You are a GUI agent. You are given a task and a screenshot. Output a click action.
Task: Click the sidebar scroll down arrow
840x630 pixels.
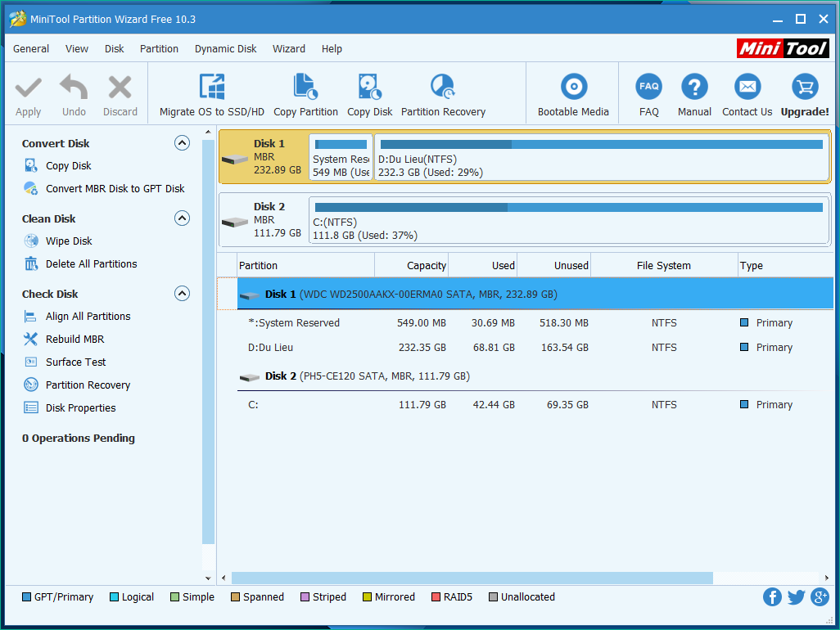tap(209, 578)
